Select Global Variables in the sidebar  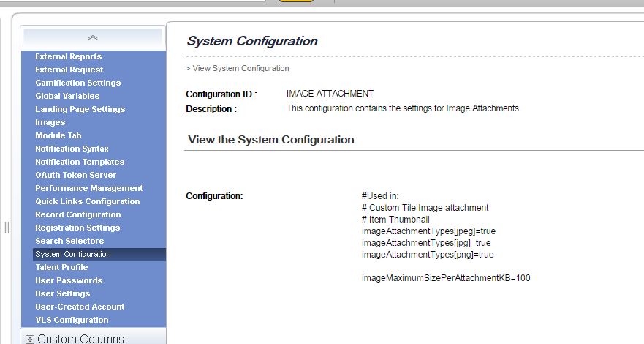point(67,96)
